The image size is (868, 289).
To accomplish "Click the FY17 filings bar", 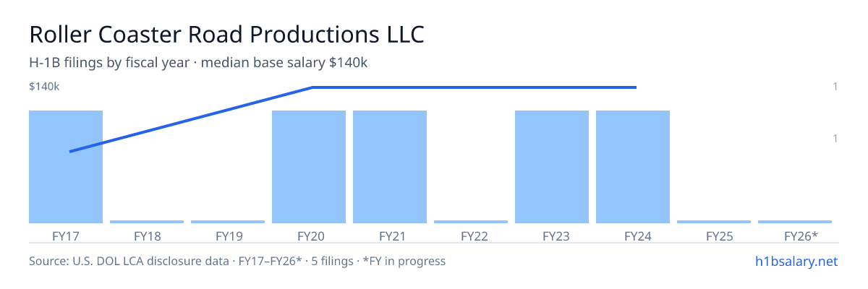I will click(x=66, y=167).
